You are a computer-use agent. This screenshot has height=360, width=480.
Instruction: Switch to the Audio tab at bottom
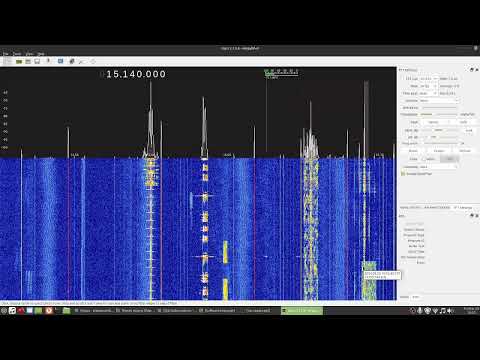click(404, 297)
